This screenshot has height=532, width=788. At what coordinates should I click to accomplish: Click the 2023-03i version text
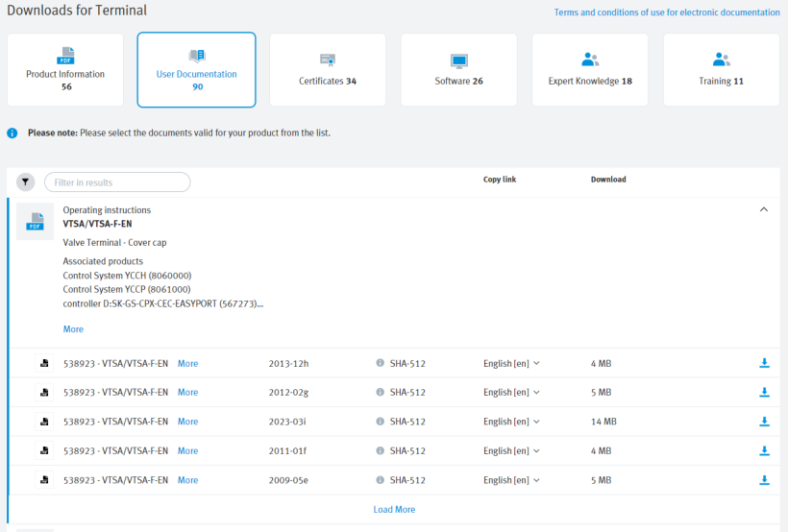(287, 422)
